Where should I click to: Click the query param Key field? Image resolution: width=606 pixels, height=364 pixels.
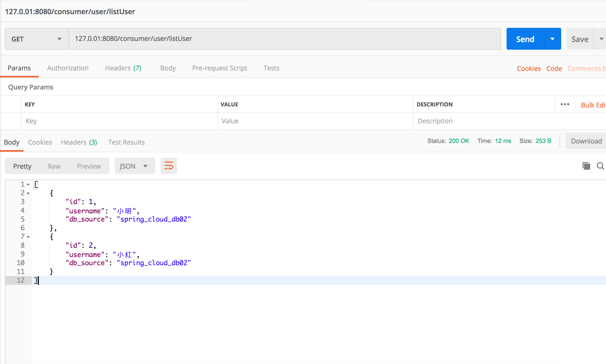(120, 121)
